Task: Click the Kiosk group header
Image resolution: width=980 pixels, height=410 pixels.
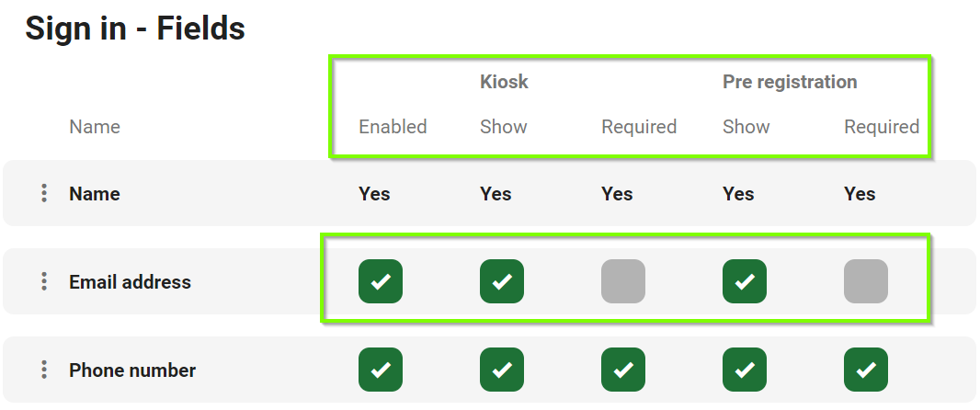Action: [504, 82]
